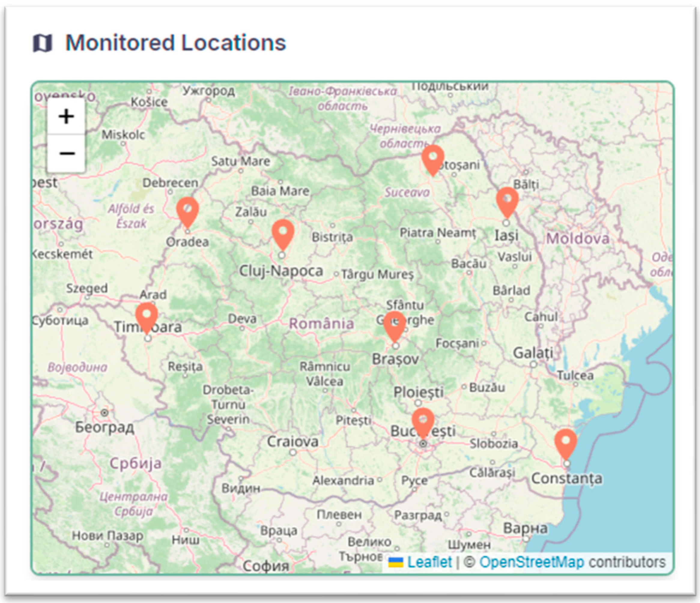Click the Ukrainian flag icon in attribution
The width and height of the screenshot is (700, 603).
tap(395, 562)
